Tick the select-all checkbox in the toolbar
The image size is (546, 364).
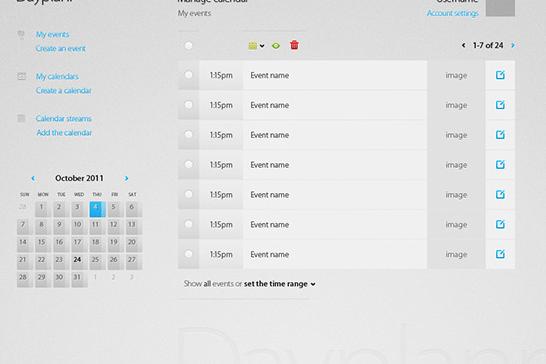188,45
